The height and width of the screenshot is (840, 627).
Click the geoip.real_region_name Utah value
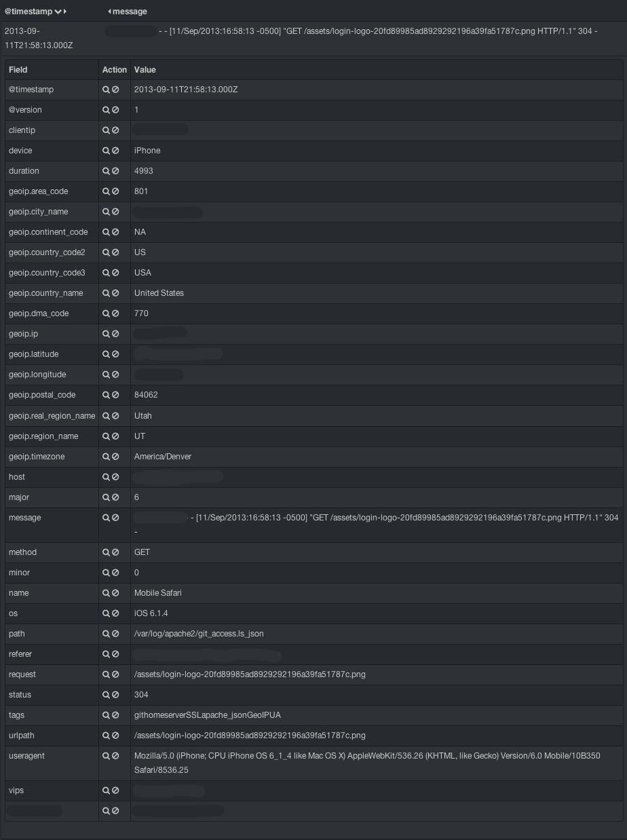coord(143,415)
